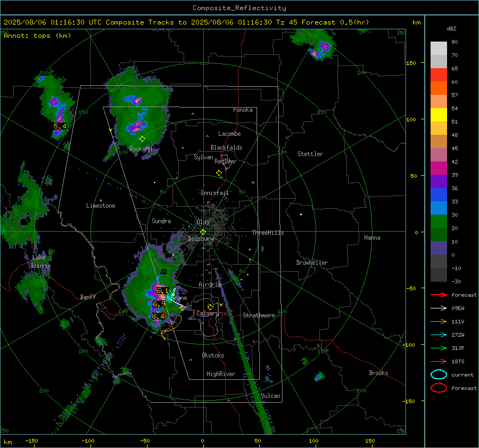Click the Limestone label

pos(101,206)
